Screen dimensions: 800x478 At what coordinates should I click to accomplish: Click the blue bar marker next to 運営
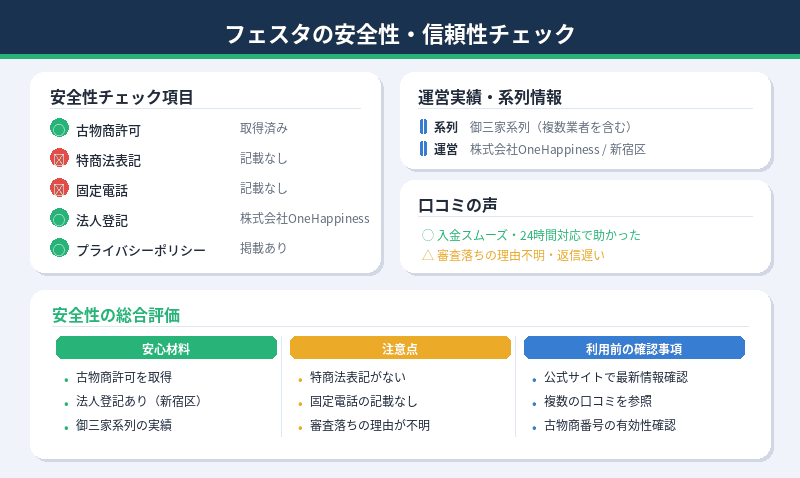(x=423, y=149)
